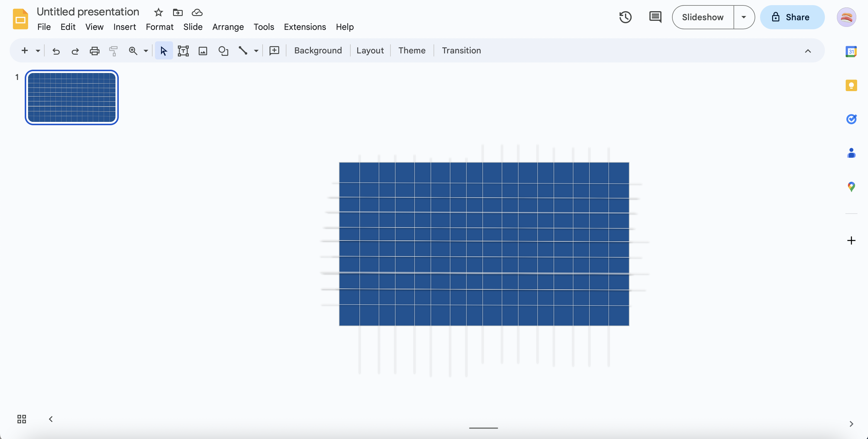Click the text box insert icon

click(x=183, y=50)
